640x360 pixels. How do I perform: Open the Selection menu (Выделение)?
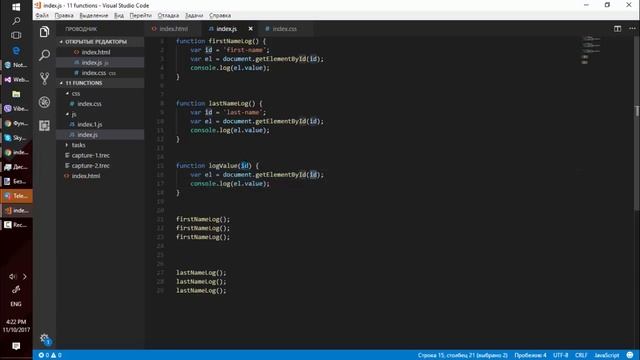click(94, 16)
